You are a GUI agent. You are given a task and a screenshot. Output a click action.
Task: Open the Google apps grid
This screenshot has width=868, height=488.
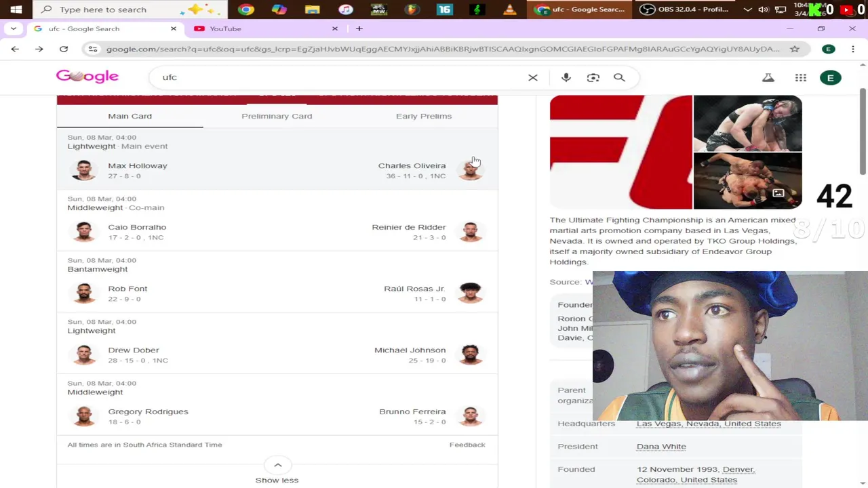801,77
